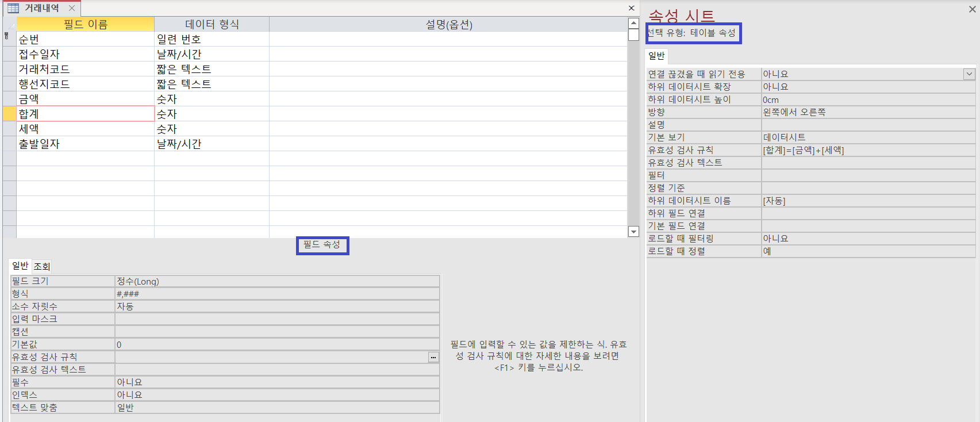Select the 일반 tab in field properties
The image size is (980, 422).
tap(20, 266)
